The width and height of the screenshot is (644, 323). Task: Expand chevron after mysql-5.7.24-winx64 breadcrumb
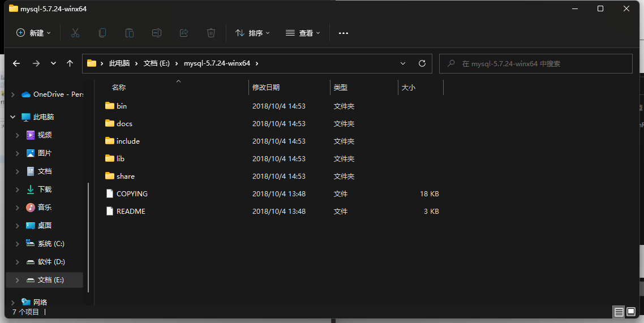[257, 63]
